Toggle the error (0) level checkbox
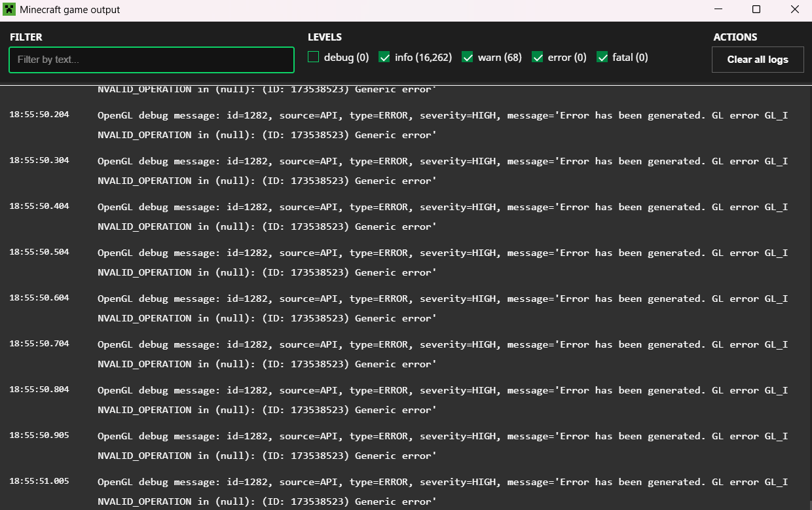This screenshot has height=510, width=812. [538, 58]
